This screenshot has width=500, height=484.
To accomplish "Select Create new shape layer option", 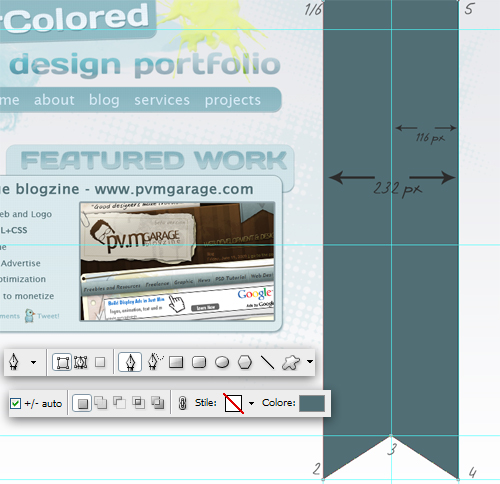I will pos(82,403).
